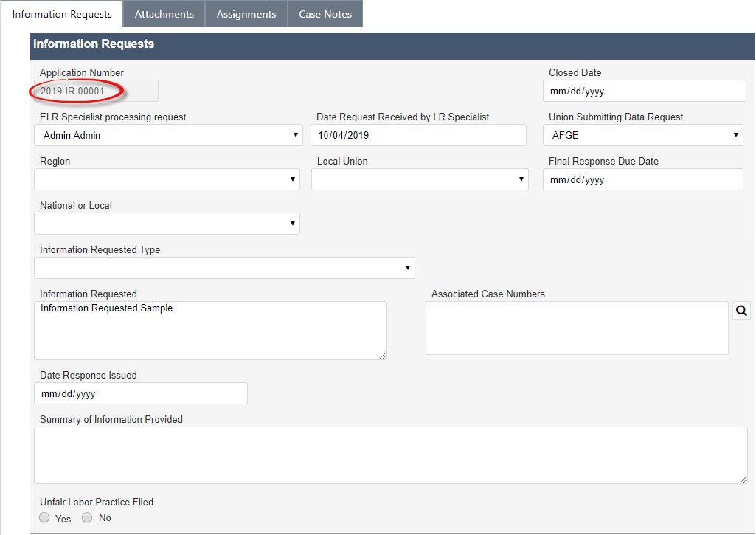Click the Unfair Labor Practice Filed label
The height and width of the screenshot is (535, 756).
click(97, 502)
